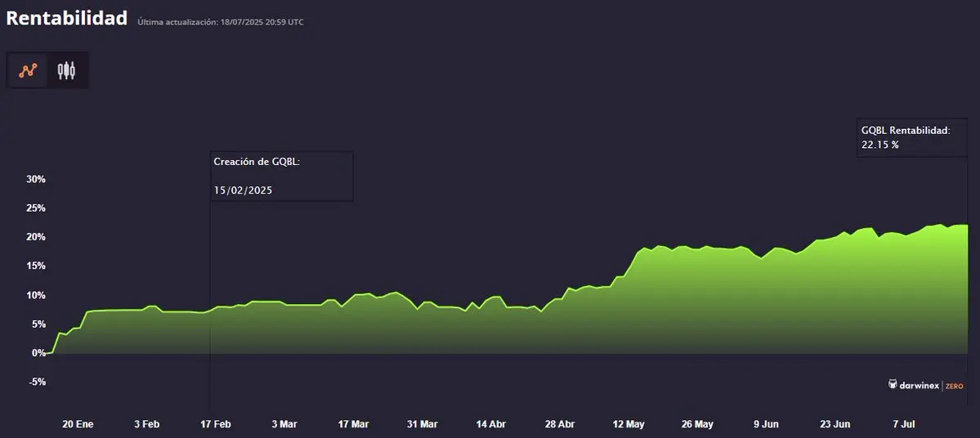Click the 25% y-axis label
The image size is (980, 438).
pyautogui.click(x=36, y=208)
